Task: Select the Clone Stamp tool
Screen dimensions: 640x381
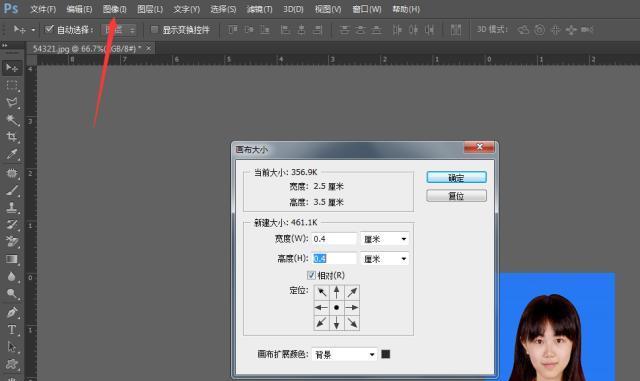Action: point(12,207)
